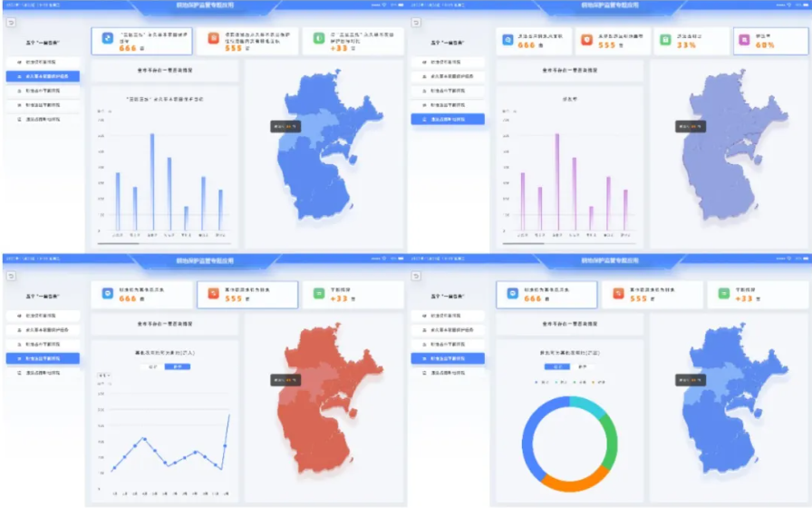Click the outlined 555 card above the red map

tap(249, 294)
